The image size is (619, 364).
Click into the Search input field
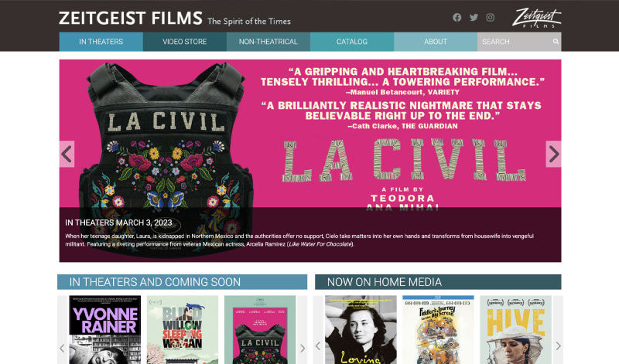tap(515, 42)
